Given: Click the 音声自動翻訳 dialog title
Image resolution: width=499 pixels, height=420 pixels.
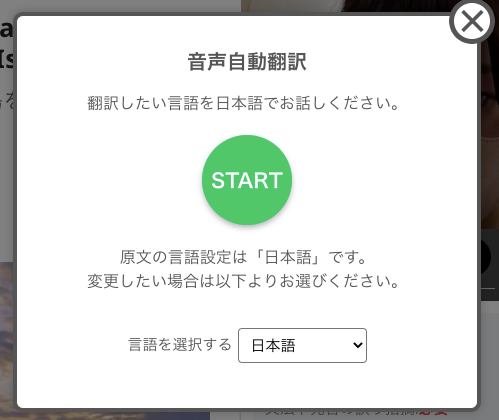Looking at the screenshot, I should (x=247, y=62).
